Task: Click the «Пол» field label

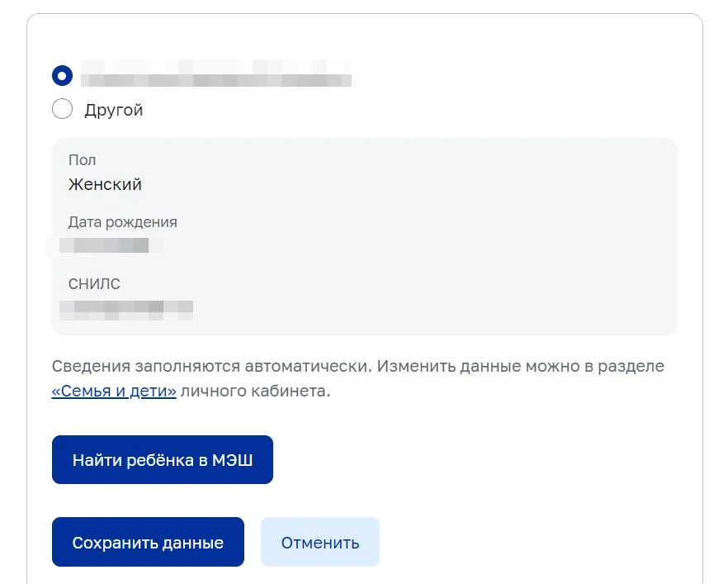Action: click(x=83, y=159)
